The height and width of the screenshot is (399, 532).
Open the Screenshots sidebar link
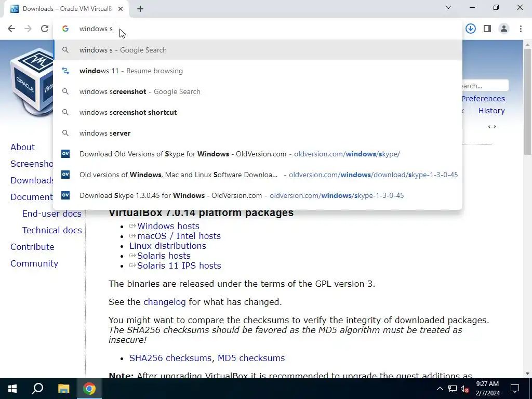(x=32, y=164)
